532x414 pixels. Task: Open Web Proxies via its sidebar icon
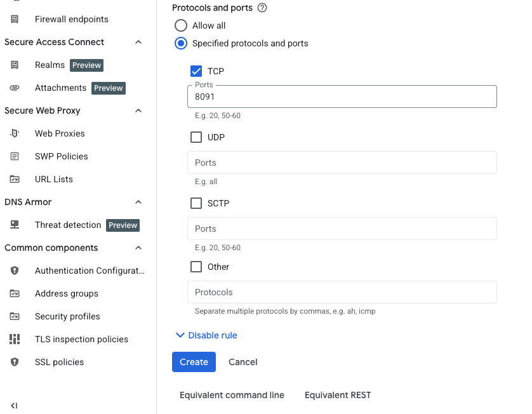click(x=14, y=133)
